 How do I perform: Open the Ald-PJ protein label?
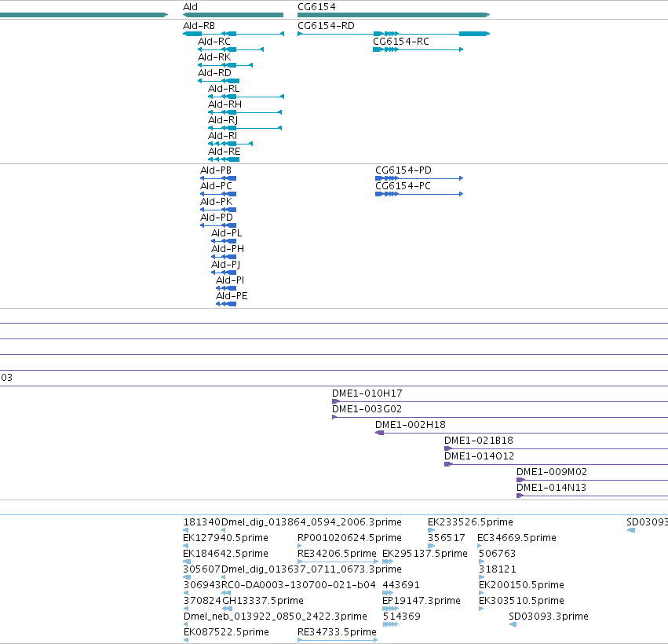225,265
